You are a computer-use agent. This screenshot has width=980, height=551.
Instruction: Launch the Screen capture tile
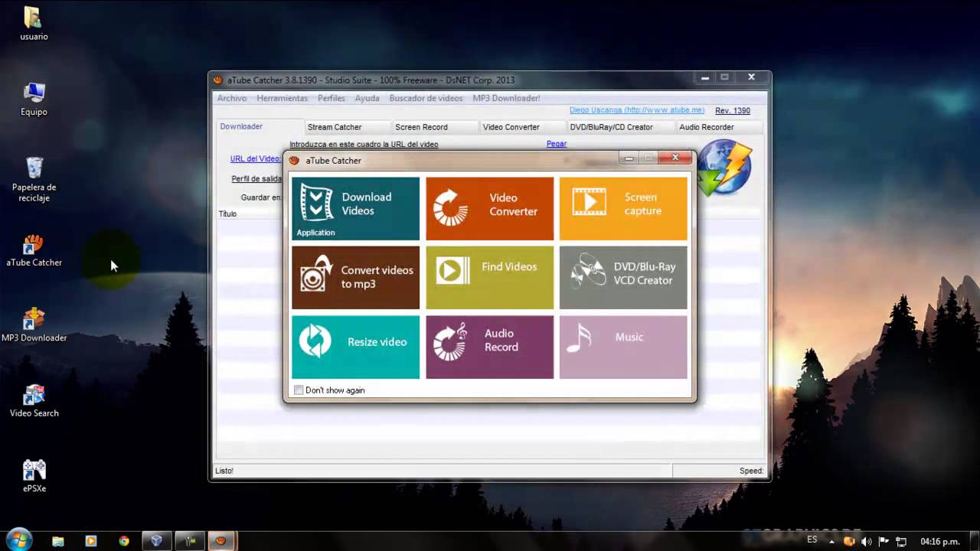click(623, 208)
